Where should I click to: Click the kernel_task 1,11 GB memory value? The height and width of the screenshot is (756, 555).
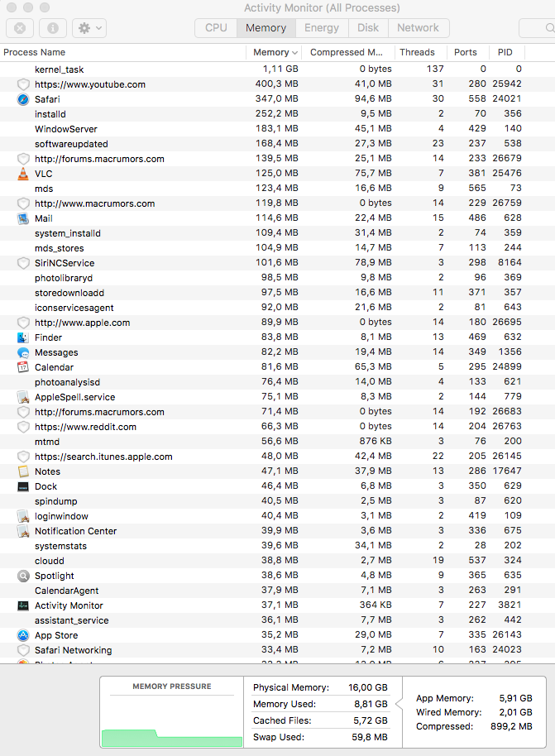tap(280, 69)
